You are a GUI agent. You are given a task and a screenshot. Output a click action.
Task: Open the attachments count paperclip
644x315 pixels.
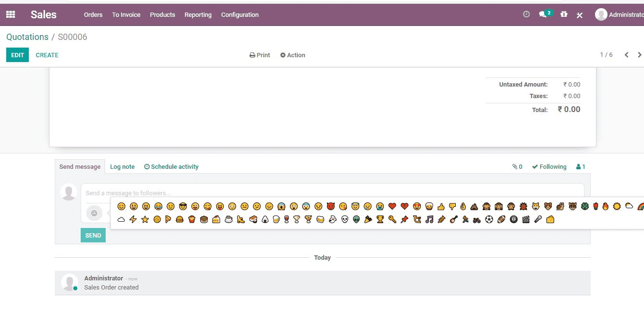pos(517,167)
